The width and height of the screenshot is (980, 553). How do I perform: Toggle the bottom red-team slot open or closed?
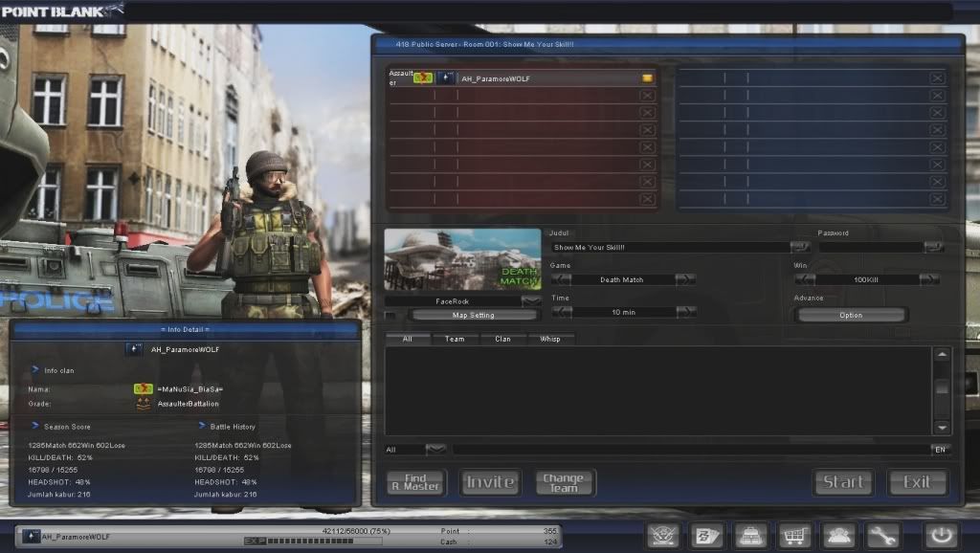[x=647, y=199]
